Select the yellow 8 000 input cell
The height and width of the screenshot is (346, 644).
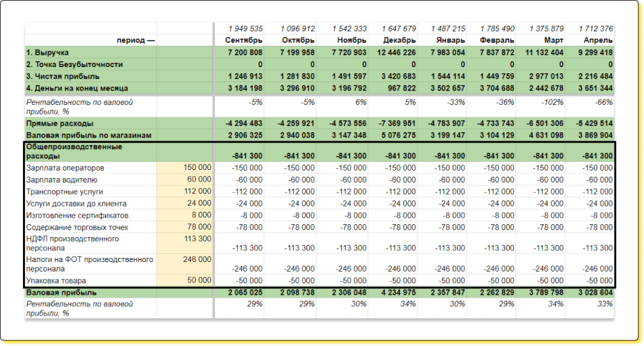tap(184, 215)
